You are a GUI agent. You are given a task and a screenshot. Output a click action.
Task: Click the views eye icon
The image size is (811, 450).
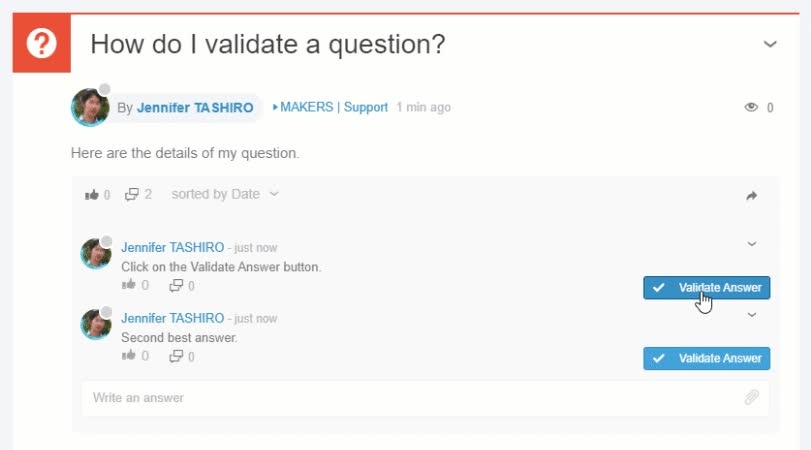click(751, 107)
